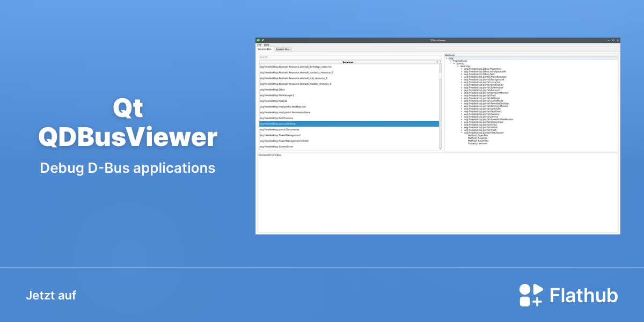Image resolution: width=644 pixels, height=322 pixels.
Task: Click the pin icon in the title bar
Action: pos(263,40)
